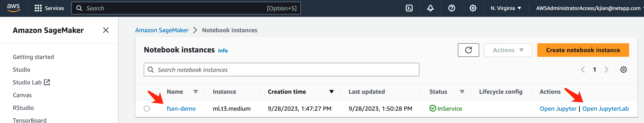Viewport: 644px width, 123px height.
Task: Select the fsxn-demo radio button
Action: (147, 109)
